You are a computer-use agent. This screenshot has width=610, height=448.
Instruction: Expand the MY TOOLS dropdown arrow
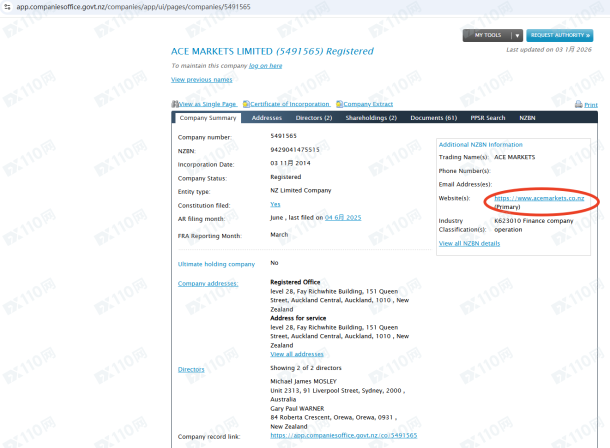[x=517, y=35]
